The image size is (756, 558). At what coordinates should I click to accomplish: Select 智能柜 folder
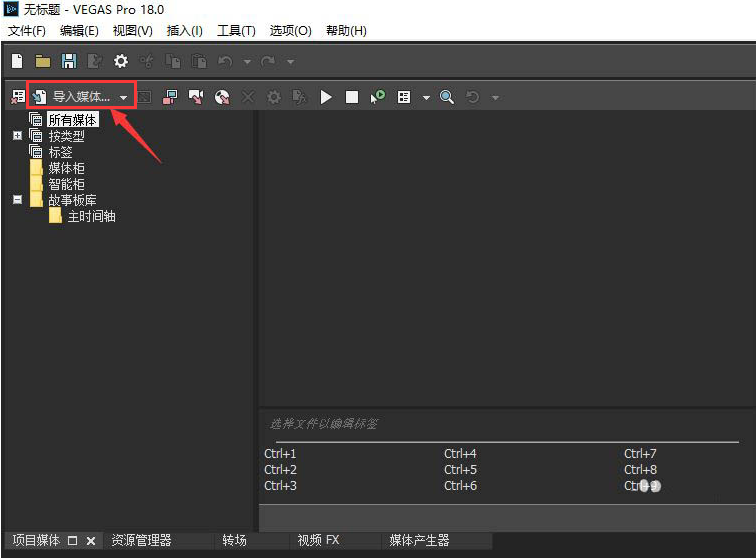[67, 184]
